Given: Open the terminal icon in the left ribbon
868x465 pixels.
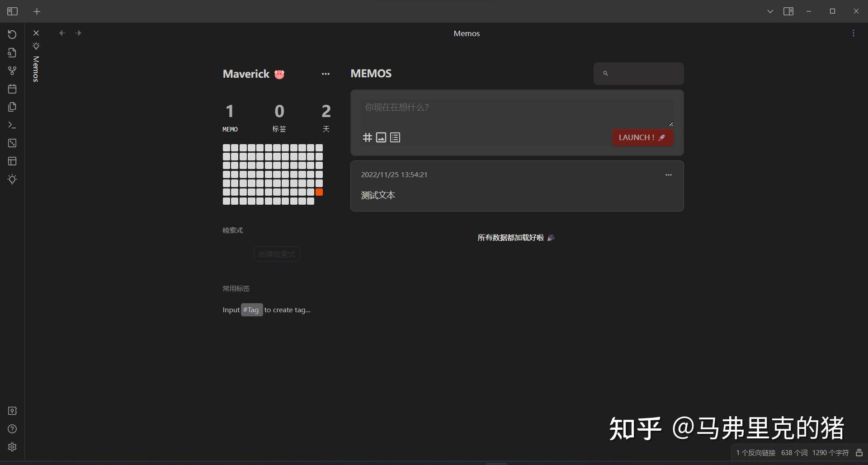Looking at the screenshot, I should 12,125.
